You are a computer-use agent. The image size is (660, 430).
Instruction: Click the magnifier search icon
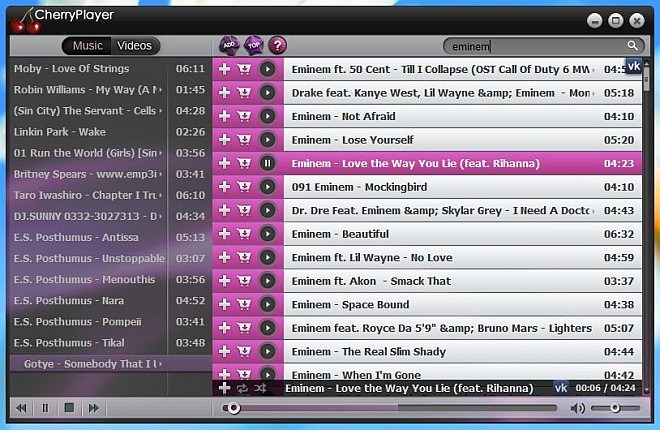coord(632,45)
